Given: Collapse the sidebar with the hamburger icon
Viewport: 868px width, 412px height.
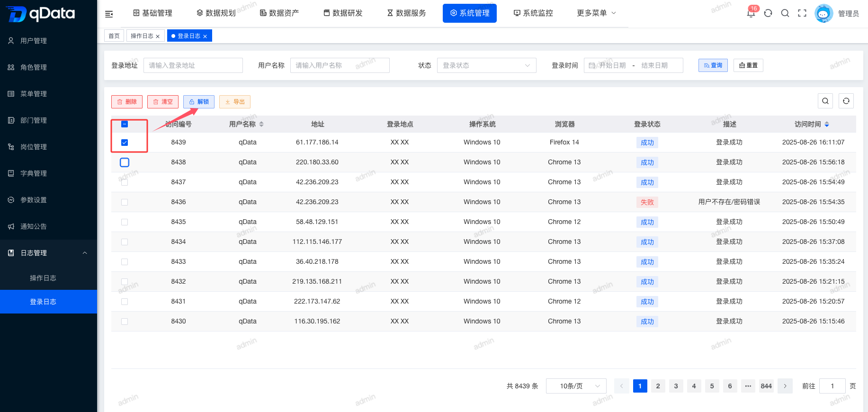Looking at the screenshot, I should 109,14.
